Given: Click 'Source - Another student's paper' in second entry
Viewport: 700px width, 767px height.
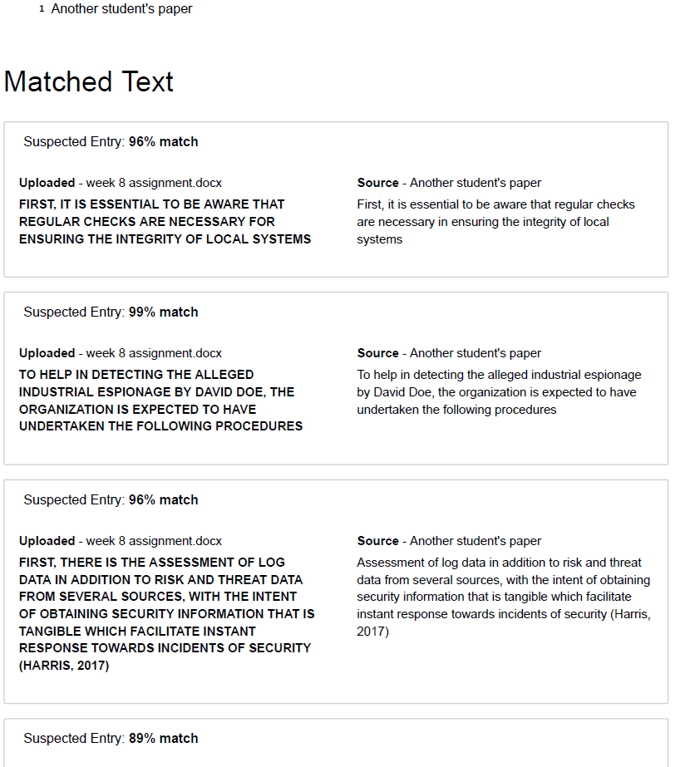Looking at the screenshot, I should click(x=449, y=353).
